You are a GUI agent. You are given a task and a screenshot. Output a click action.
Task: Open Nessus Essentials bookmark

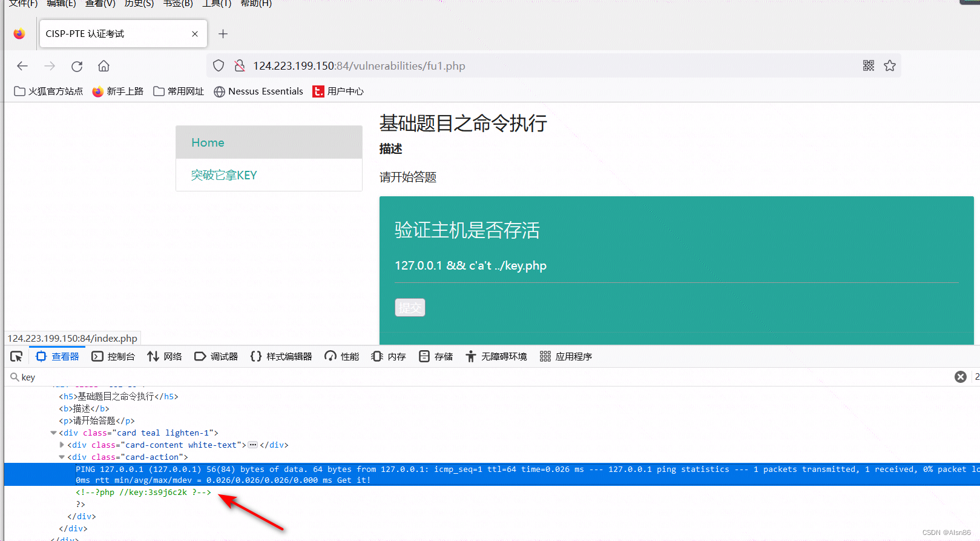click(x=258, y=91)
